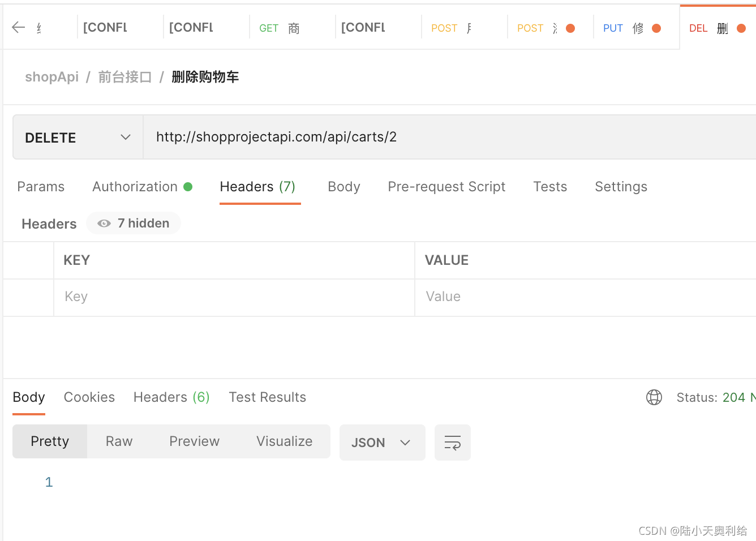The image size is (756, 541).
Task: Open the request Settings tab
Action: click(621, 187)
